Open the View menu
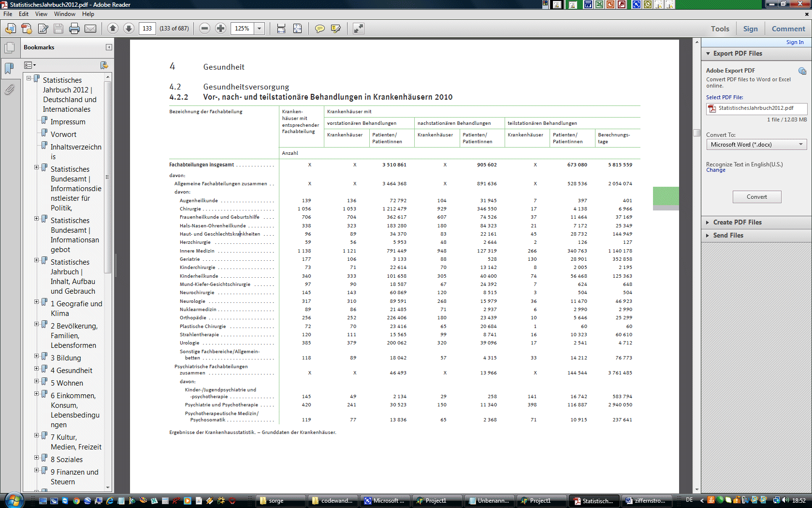This screenshot has height=508, width=812. 42,14
